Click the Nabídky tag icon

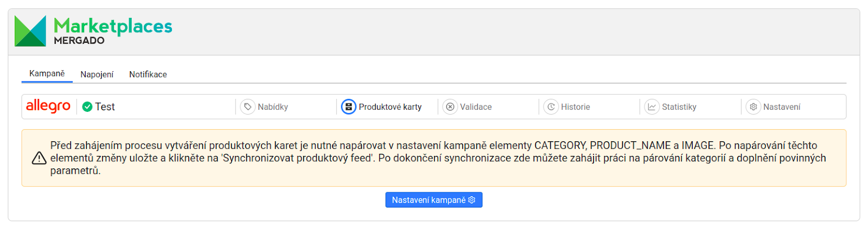(248, 107)
